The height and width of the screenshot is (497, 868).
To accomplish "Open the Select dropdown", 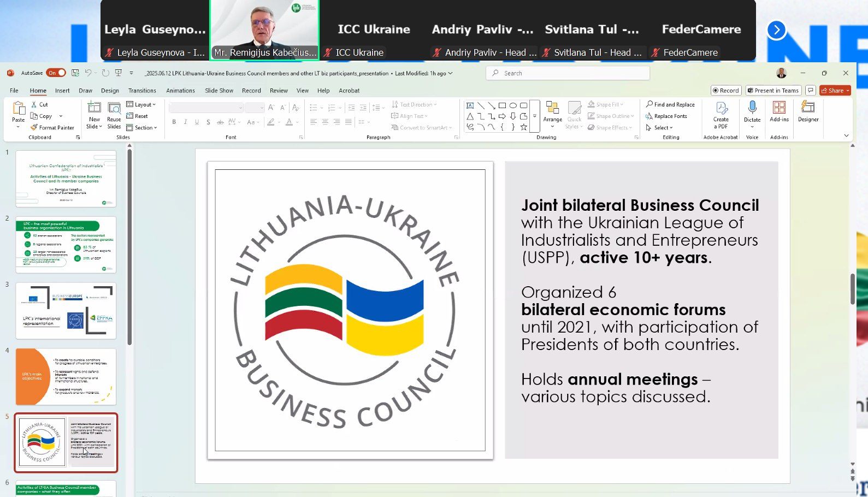I will (659, 128).
